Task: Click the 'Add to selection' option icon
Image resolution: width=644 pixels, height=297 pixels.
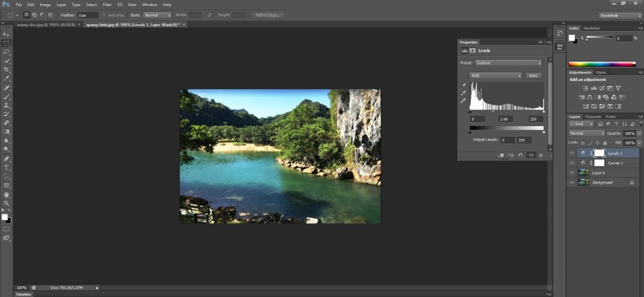Action: tap(34, 15)
